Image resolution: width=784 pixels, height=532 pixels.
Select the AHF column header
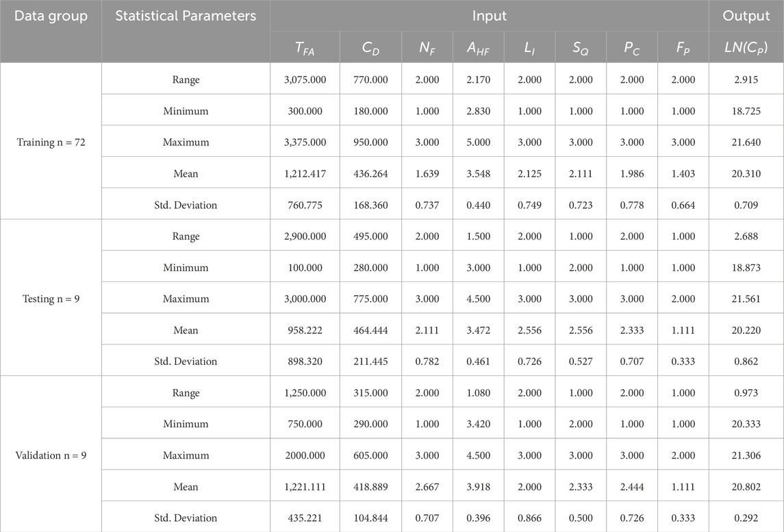click(x=479, y=47)
